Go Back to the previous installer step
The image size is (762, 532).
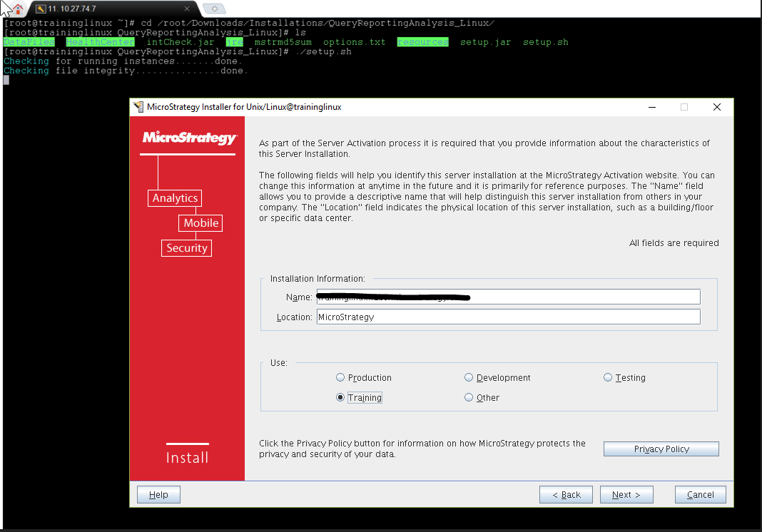(566, 495)
